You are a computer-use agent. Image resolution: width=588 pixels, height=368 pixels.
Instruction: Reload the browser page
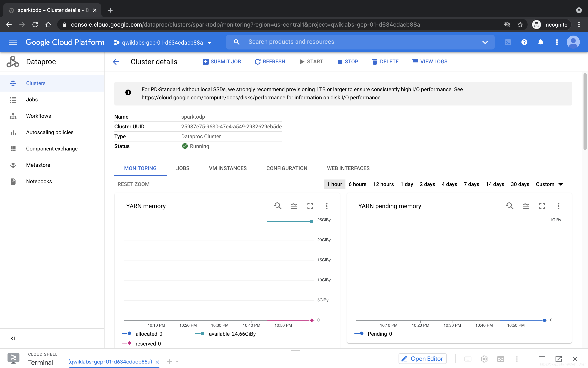tap(35, 25)
